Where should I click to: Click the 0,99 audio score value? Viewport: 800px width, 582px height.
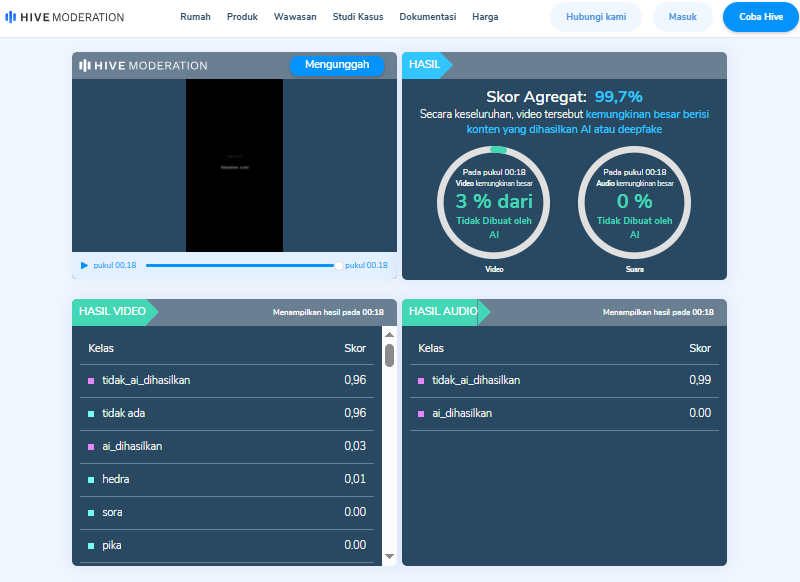700,380
